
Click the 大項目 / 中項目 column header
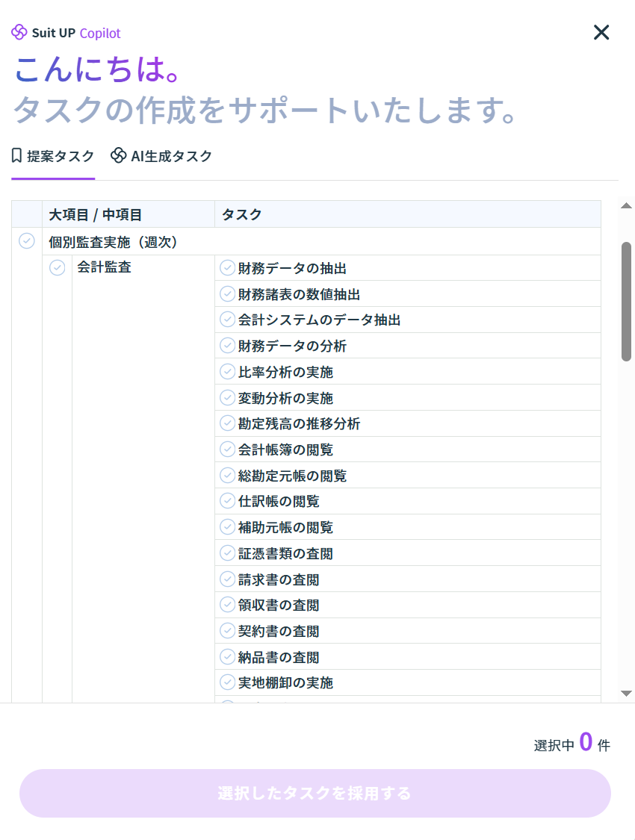tap(96, 214)
